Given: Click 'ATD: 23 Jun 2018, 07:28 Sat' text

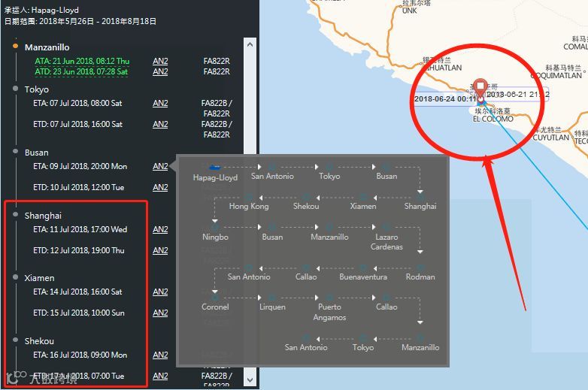Looking at the screenshot, I should click(x=81, y=71).
